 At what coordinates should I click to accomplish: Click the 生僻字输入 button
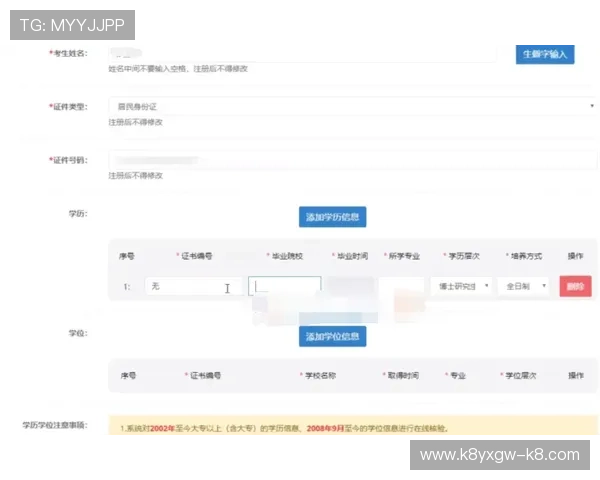click(545, 54)
